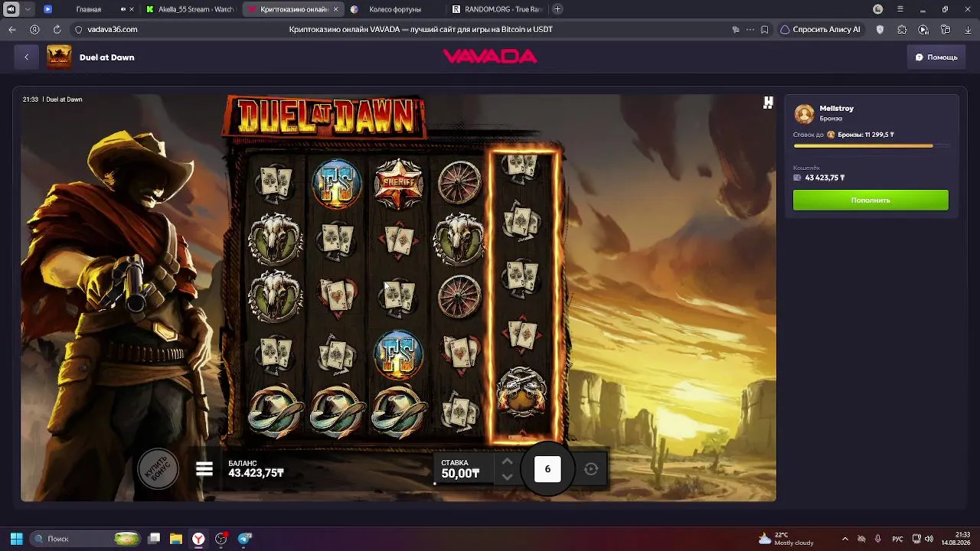Viewport: 980px width, 551px height.
Task: Click the wallet balance 43 423,75 ₸
Action: coord(825,178)
